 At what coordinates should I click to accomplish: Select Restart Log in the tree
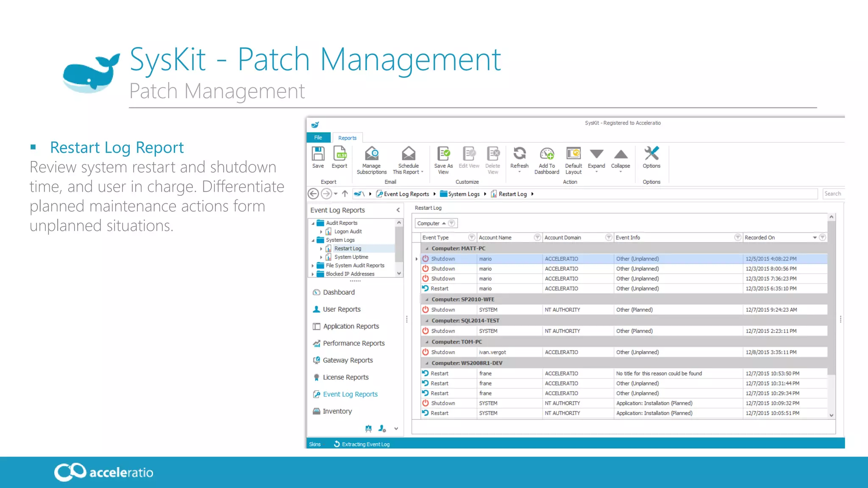pos(348,249)
